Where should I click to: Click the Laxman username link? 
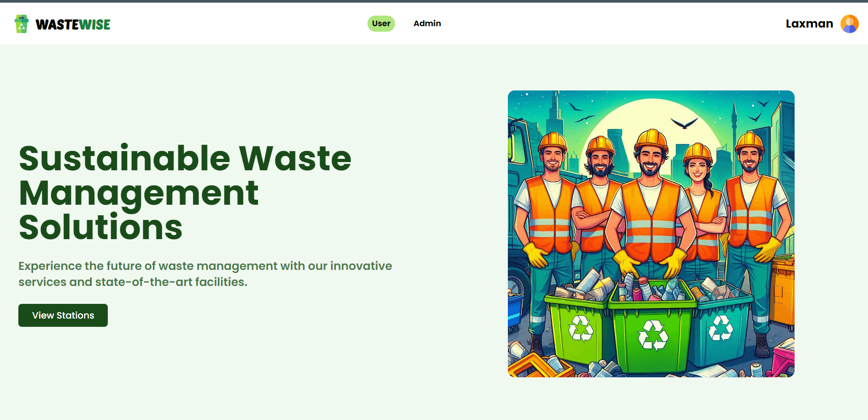point(809,23)
